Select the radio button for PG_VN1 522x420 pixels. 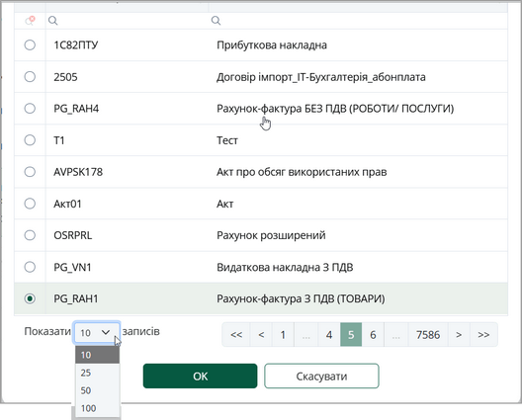click(x=30, y=267)
